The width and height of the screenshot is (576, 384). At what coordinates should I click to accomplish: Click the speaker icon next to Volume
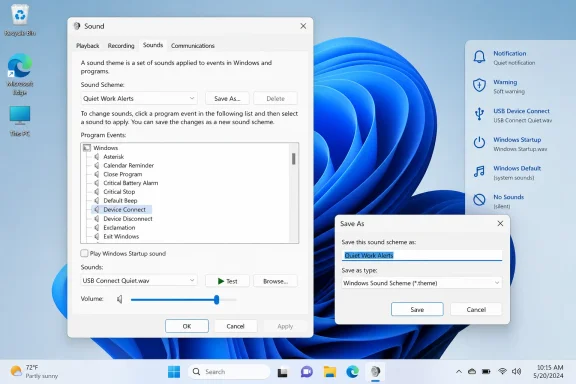120,299
